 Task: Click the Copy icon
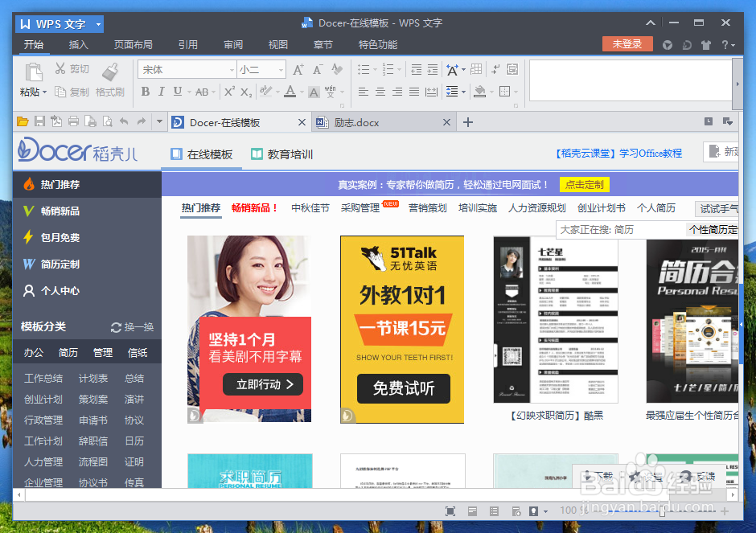60,92
